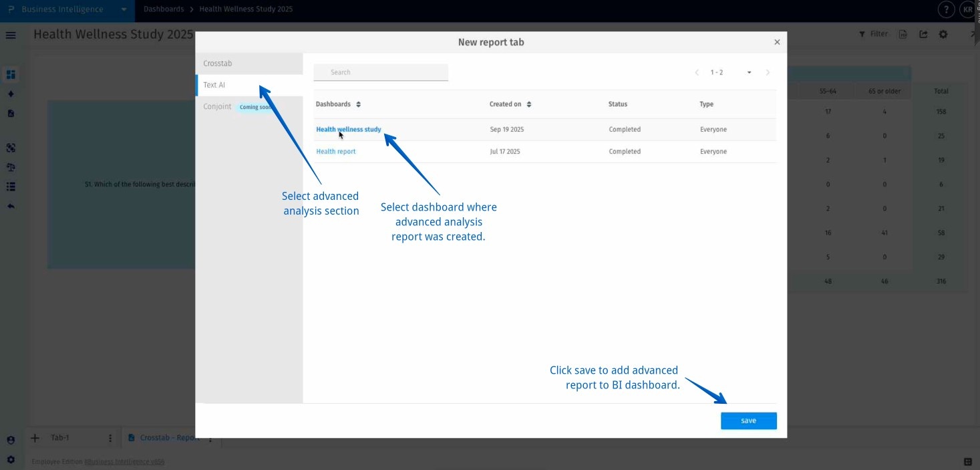980x470 pixels.
Task: Click the Health Wellness Study 2025 page title
Action: 114,34
